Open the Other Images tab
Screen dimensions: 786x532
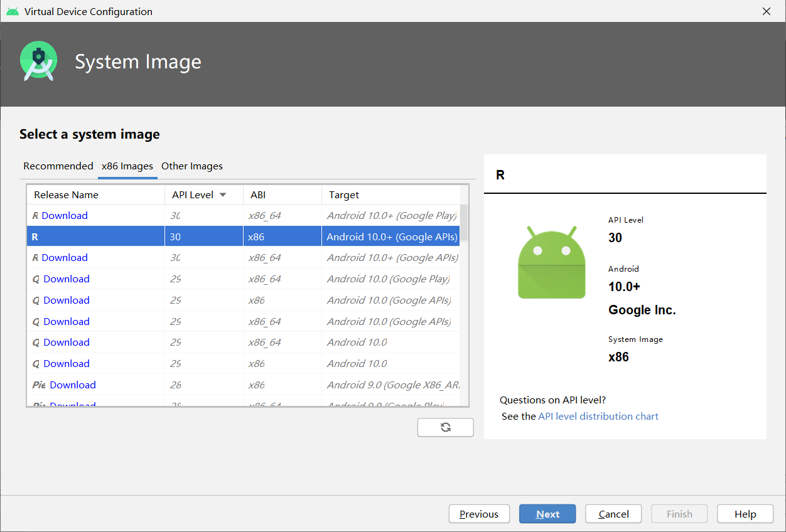pyautogui.click(x=192, y=166)
